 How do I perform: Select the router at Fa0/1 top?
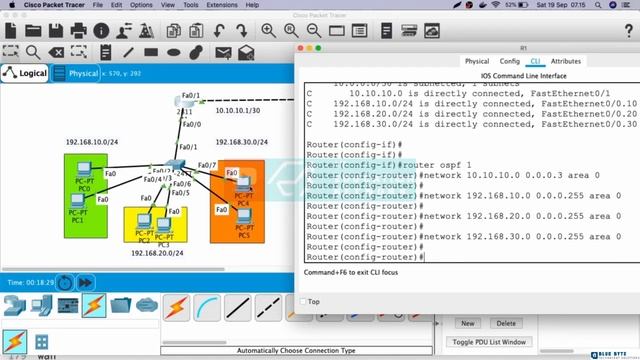183,101
